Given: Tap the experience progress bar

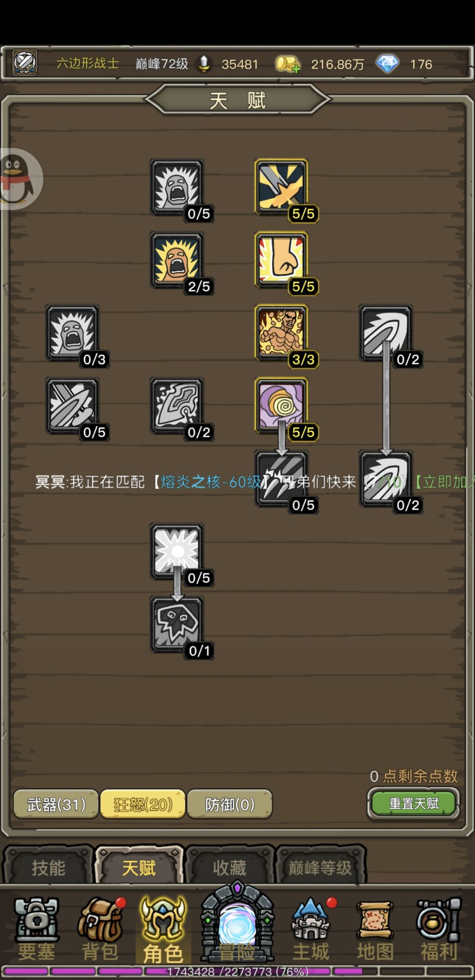Looking at the screenshot, I should pyautogui.click(x=237, y=971).
